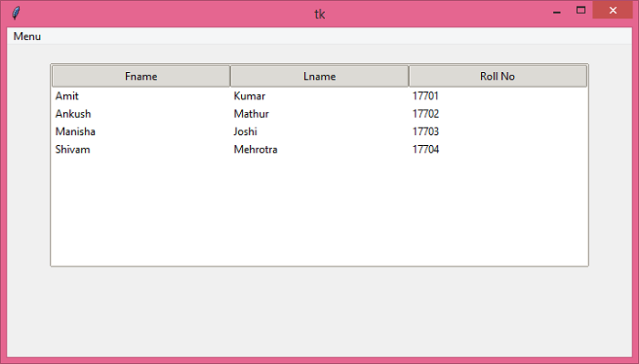Click the Joshi last name cell

246,131
